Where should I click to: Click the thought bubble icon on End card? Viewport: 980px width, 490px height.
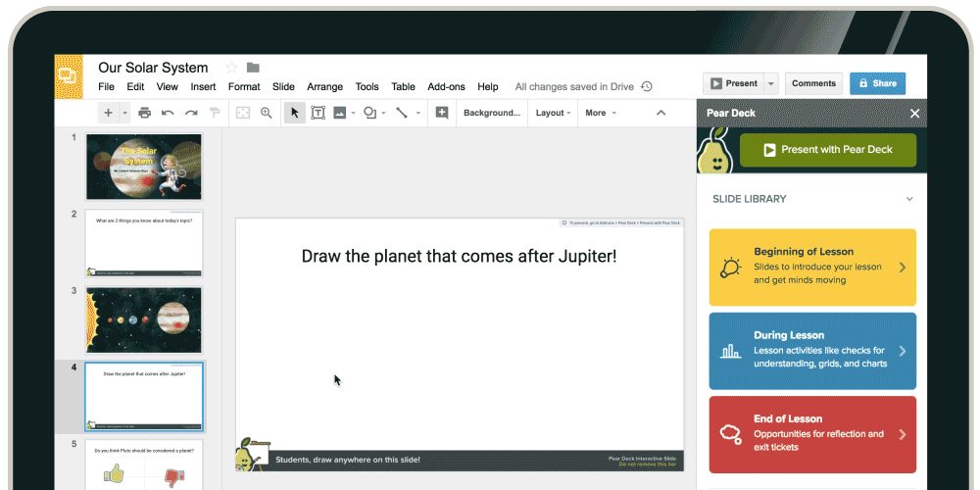(730, 434)
